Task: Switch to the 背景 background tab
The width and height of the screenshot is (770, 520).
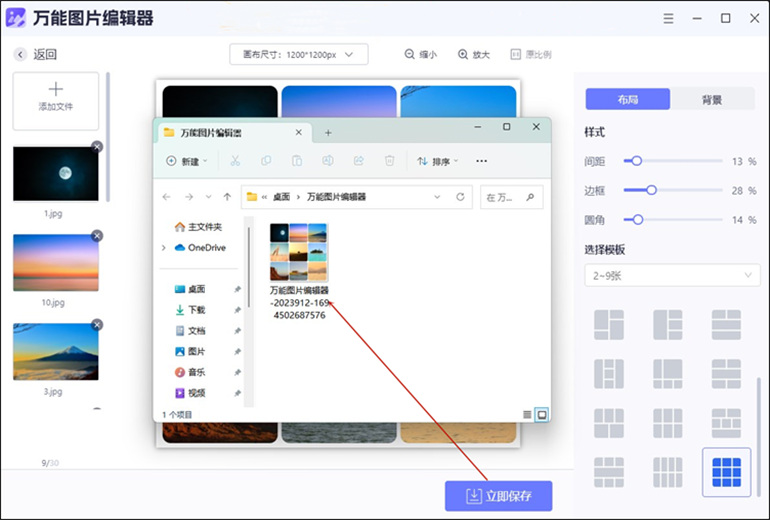Action: (x=712, y=100)
